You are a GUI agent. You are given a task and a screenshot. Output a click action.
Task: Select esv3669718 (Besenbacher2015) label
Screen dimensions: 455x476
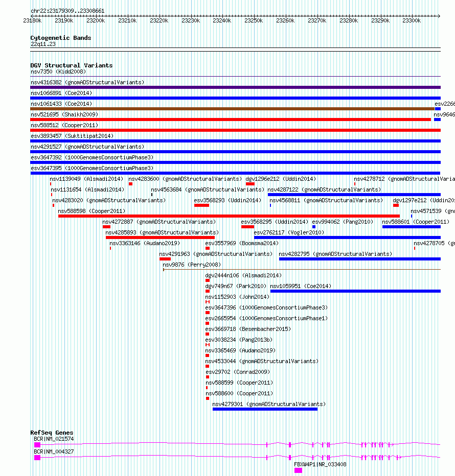tap(248, 329)
